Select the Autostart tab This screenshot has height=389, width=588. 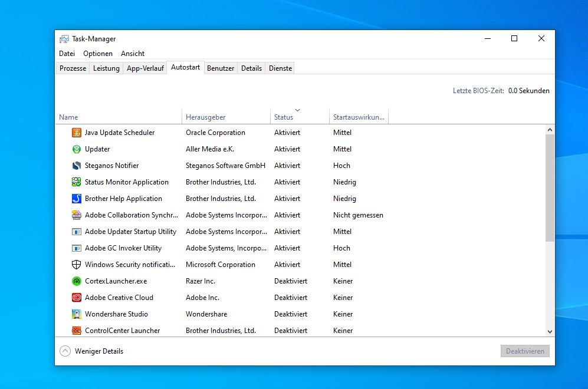click(x=185, y=67)
